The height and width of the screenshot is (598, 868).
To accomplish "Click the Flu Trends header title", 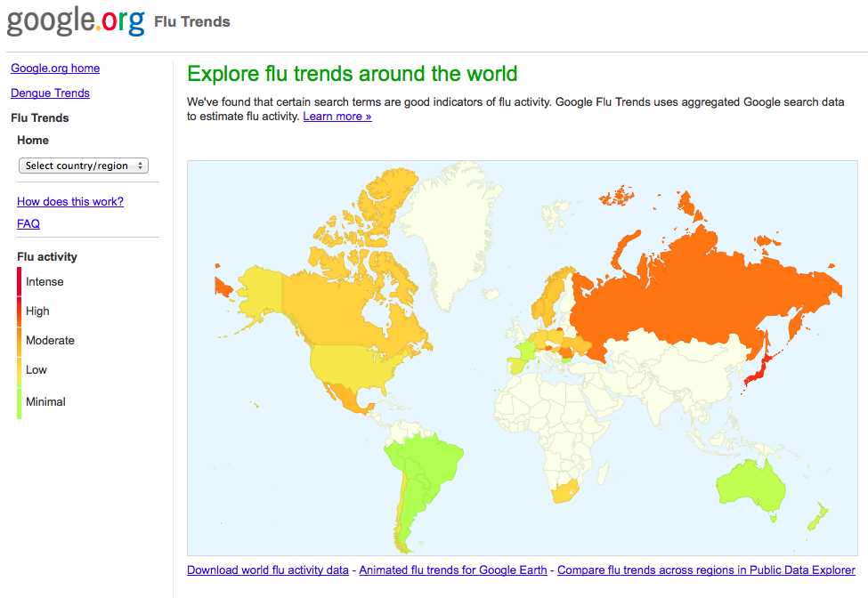I will pyautogui.click(x=192, y=21).
